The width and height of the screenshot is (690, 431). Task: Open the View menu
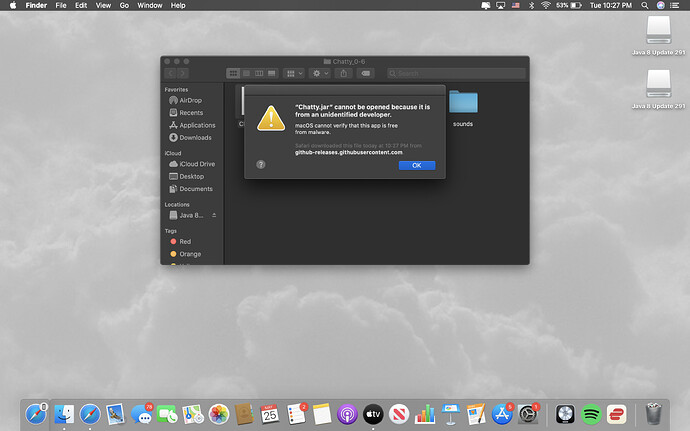103,5
